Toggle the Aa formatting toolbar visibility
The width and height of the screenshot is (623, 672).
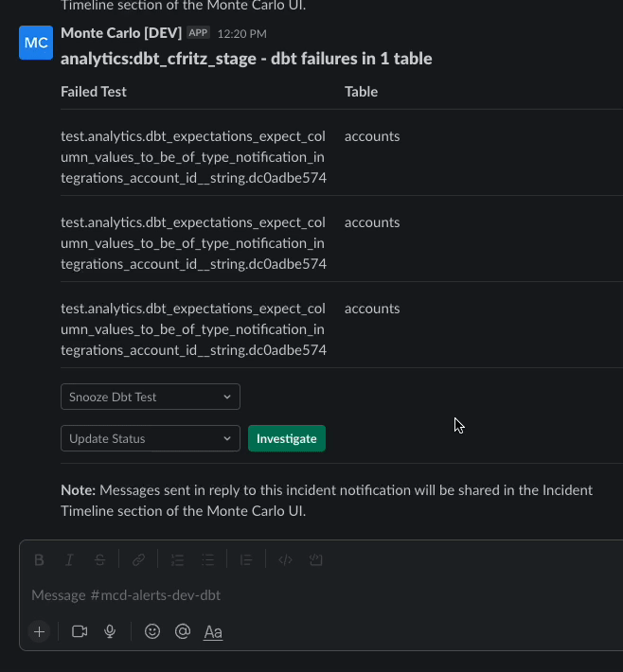click(213, 632)
